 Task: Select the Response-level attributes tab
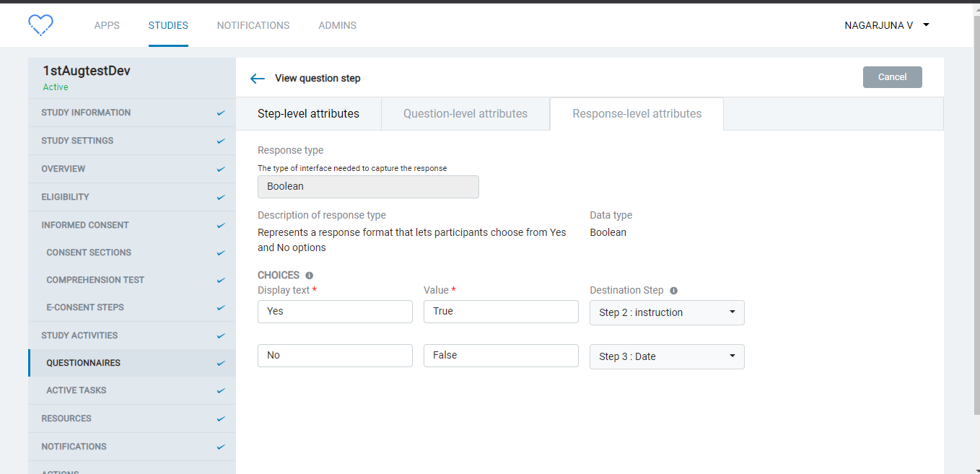point(637,114)
